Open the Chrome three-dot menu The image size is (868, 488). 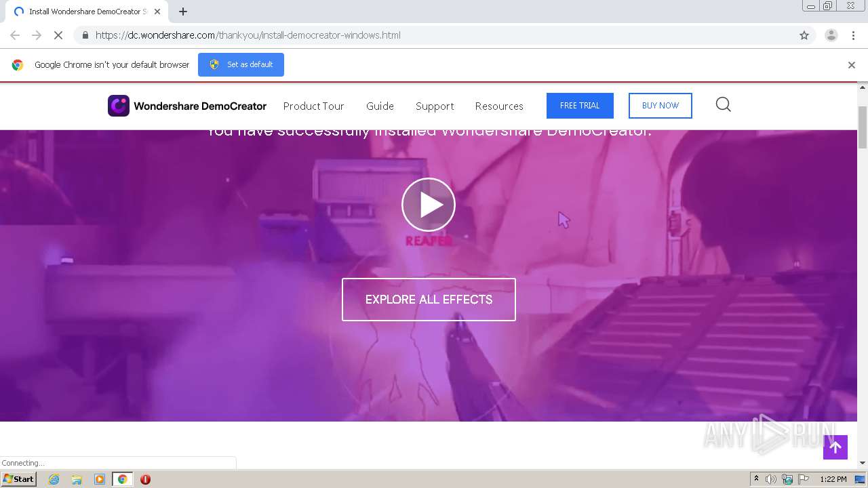coord(853,35)
